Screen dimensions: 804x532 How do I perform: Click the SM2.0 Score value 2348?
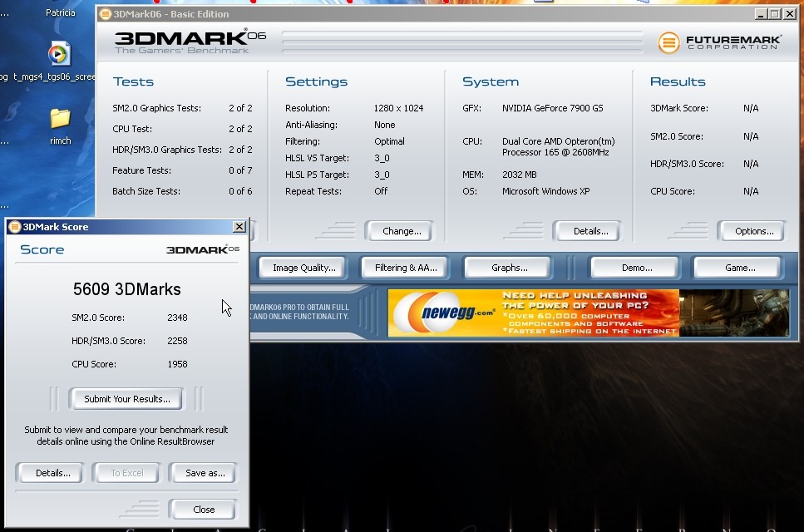pyautogui.click(x=177, y=318)
